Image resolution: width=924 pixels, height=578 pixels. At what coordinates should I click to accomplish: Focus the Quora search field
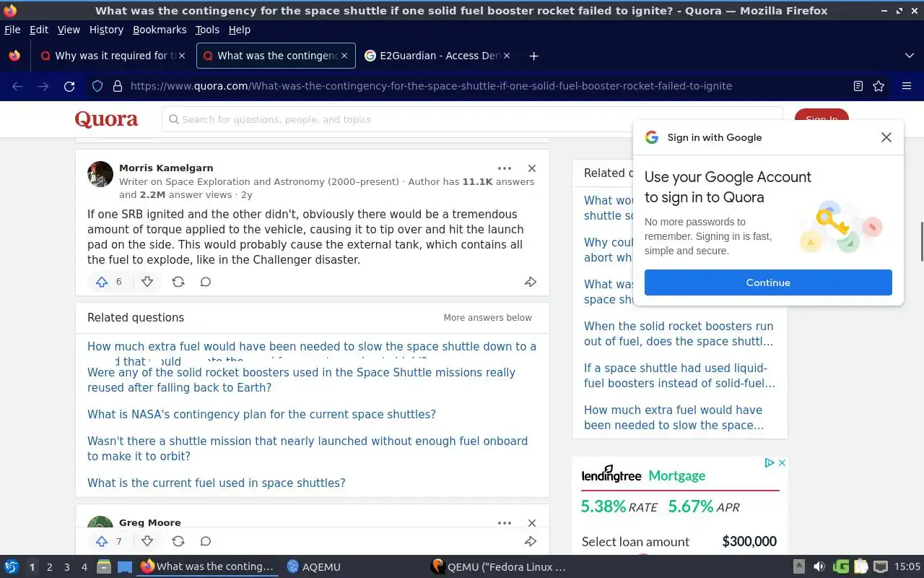pyautogui.click(x=472, y=119)
